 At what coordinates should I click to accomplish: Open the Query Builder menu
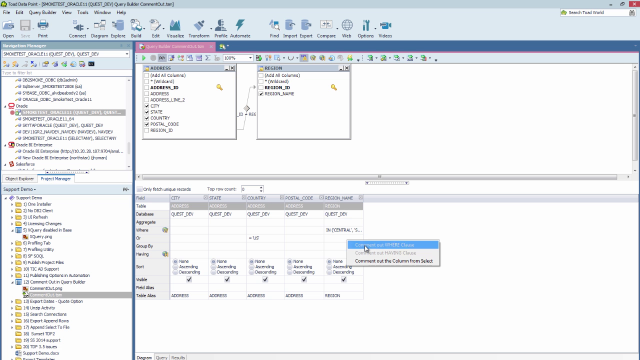(42, 12)
